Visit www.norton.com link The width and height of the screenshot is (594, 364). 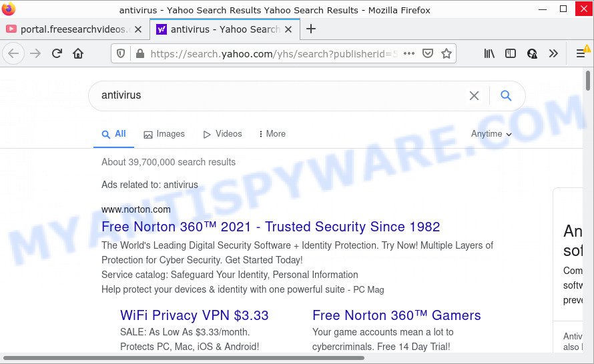(x=136, y=209)
